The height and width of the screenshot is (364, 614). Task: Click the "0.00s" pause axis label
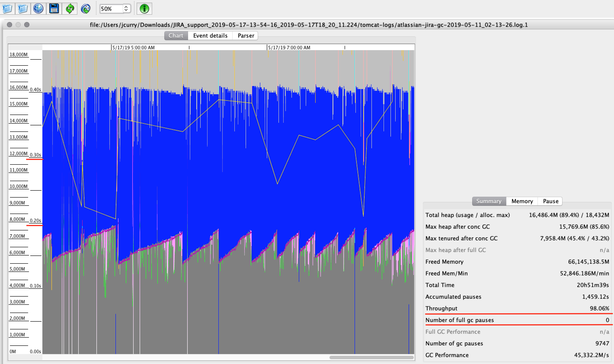[x=35, y=351]
